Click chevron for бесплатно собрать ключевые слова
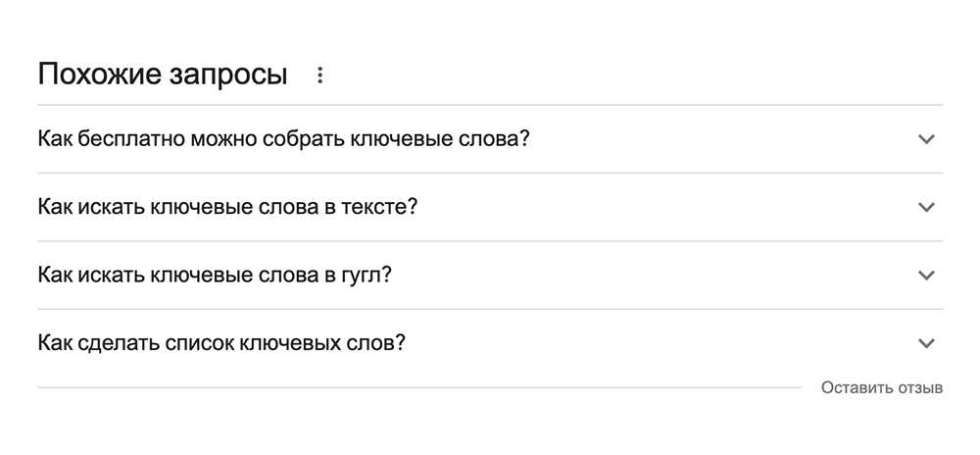The image size is (980, 455). coord(926,139)
